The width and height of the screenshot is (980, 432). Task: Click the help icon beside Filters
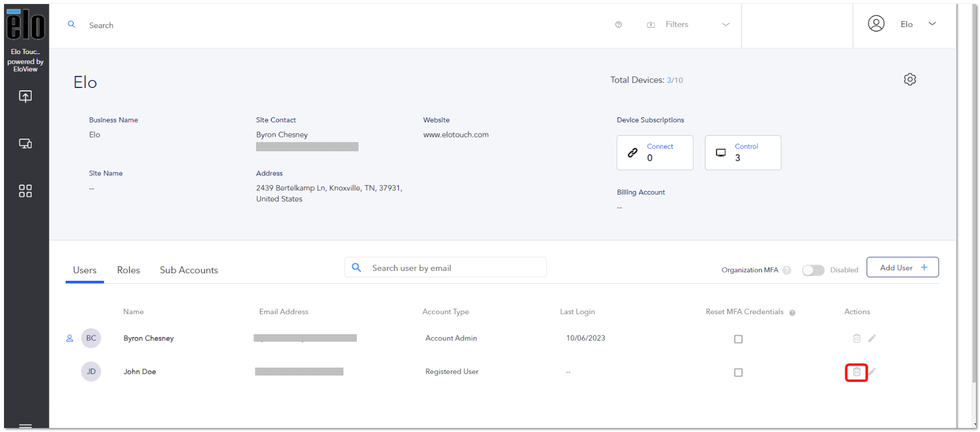619,25
